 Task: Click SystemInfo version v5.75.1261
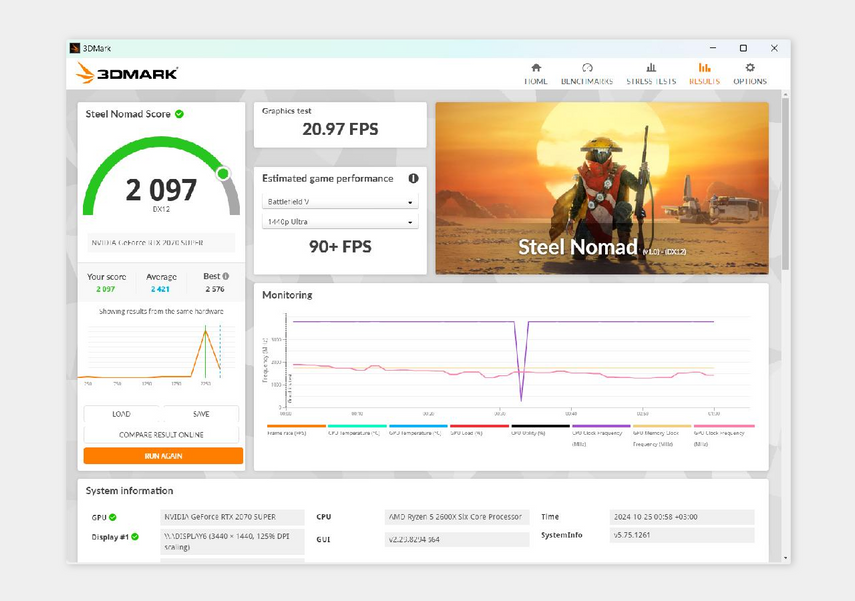[x=682, y=535]
